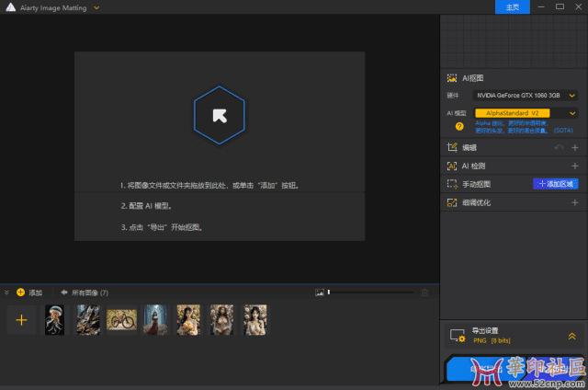Expand the 编辑 section plus sign

(575, 147)
